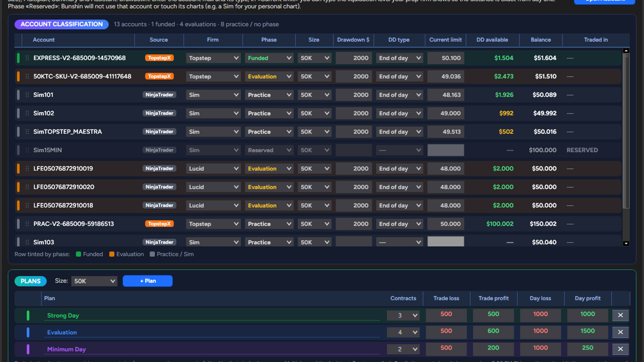Click the drag handle of Sim101 row

(x=27, y=95)
